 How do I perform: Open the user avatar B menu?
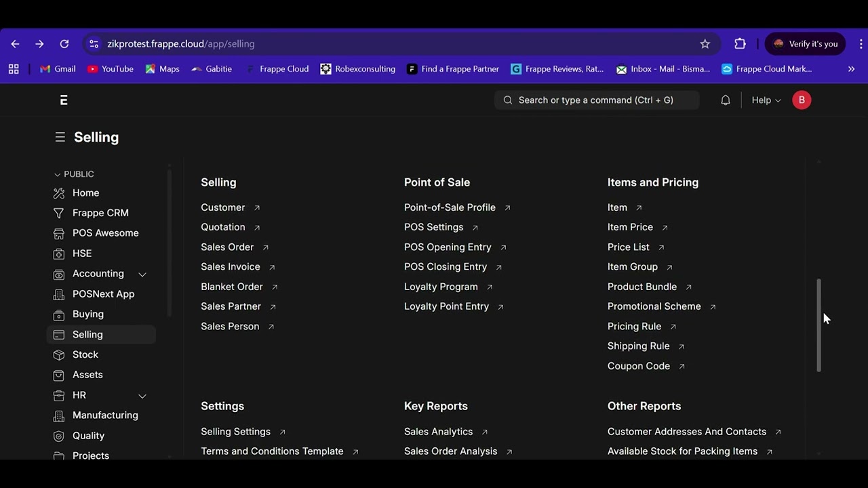click(802, 100)
